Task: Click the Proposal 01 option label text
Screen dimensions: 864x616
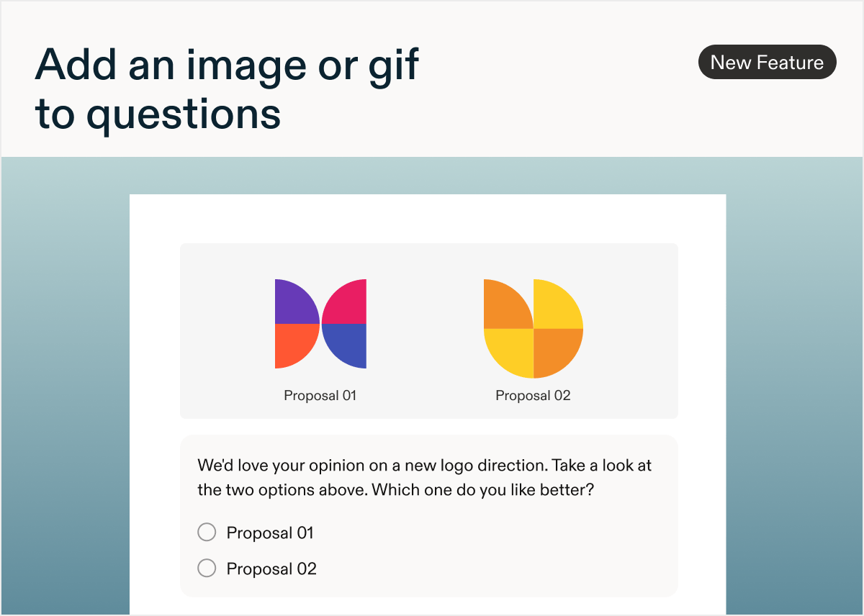Action: pyautogui.click(x=270, y=533)
